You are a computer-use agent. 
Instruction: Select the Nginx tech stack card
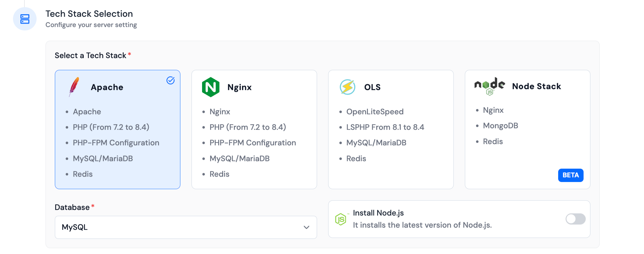click(254, 129)
